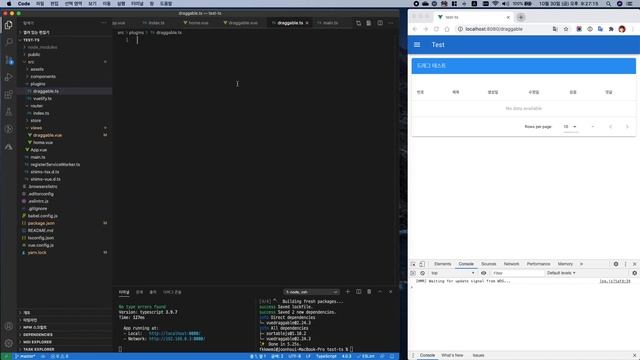Open the Vuetify hamburger navigation menu
This screenshot has width=640, height=360.
(x=417, y=44)
